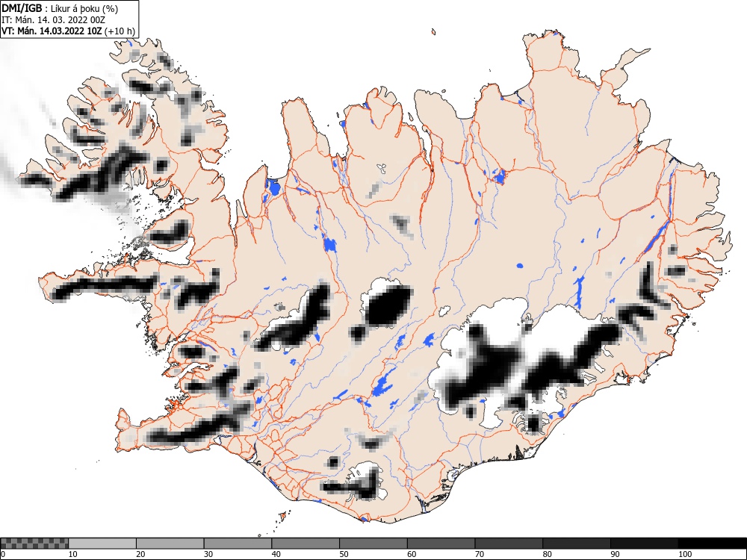Select the 30–40 gray legend swatch
Screen dimensions: 747x560
(x=238, y=544)
